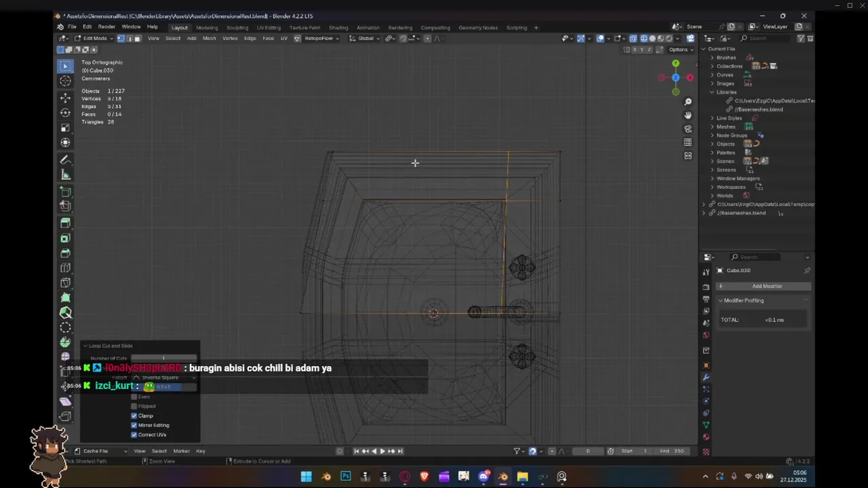Enable face select mode
The height and width of the screenshot is (488, 868).
coord(137,39)
